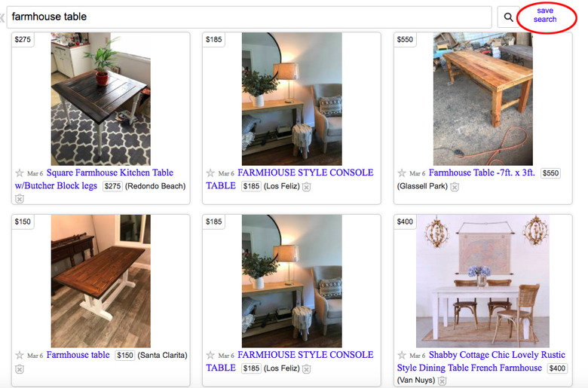The height and width of the screenshot is (388, 588).
Task: Open Farmhouse Table -7ft. x 3ft. listing title
Action: coord(482,173)
